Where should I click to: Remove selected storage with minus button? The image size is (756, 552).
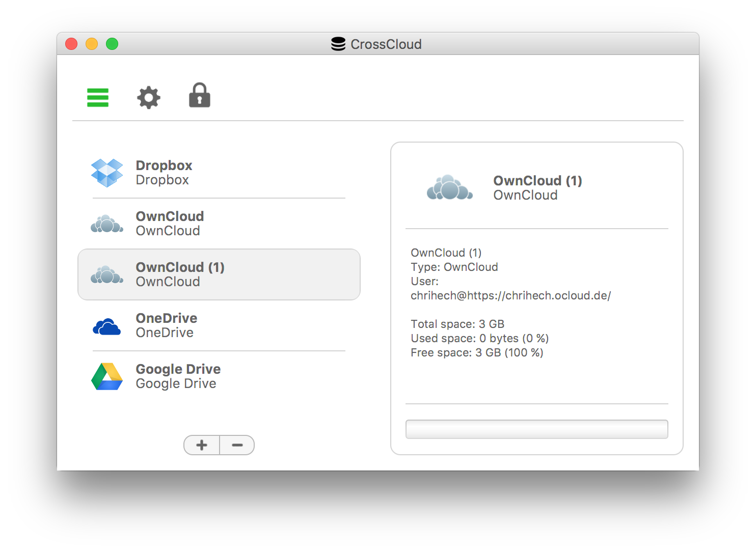point(237,445)
